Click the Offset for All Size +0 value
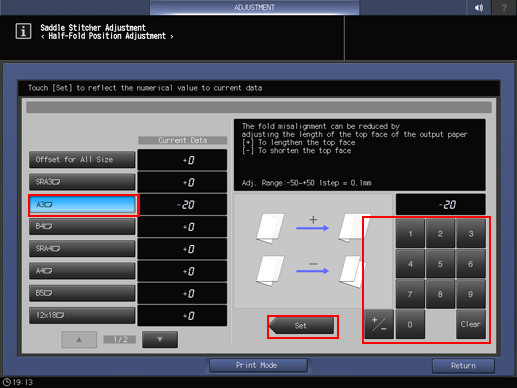The width and height of the screenshot is (517, 388). tap(182, 160)
